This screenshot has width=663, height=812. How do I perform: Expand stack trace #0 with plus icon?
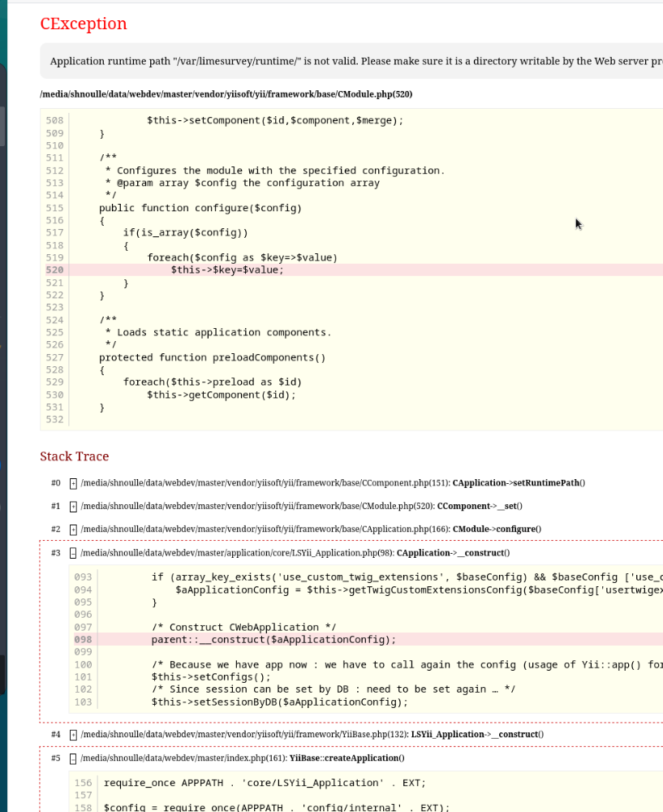point(73,483)
